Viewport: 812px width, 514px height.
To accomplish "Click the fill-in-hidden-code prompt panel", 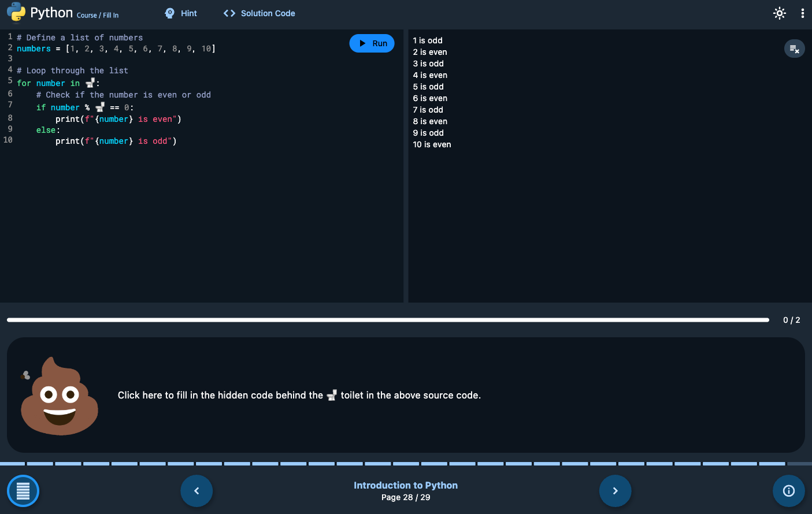I will click(406, 395).
